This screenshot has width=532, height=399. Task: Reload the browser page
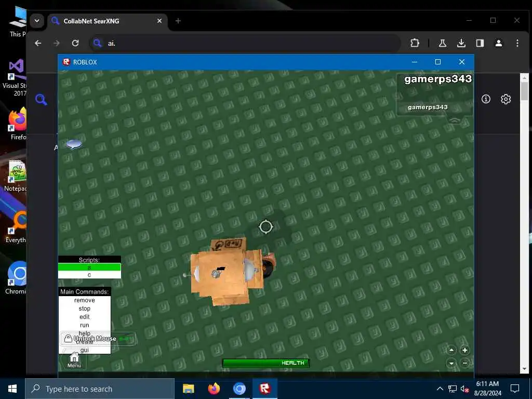click(x=75, y=43)
